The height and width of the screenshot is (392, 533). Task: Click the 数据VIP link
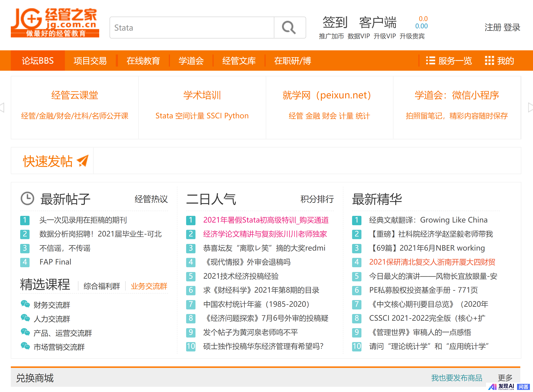[x=359, y=36]
